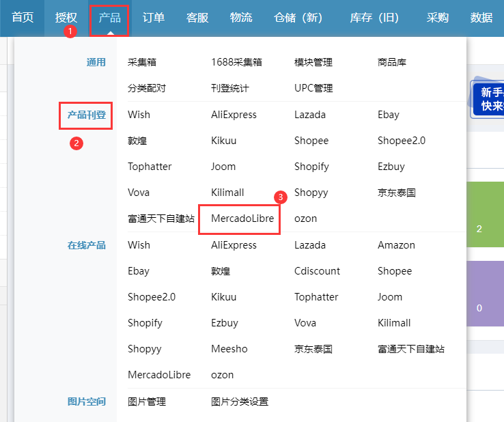Image resolution: width=504 pixels, height=422 pixels.
Task: Open MercadoLibre under 在线产品
Action: pos(159,375)
